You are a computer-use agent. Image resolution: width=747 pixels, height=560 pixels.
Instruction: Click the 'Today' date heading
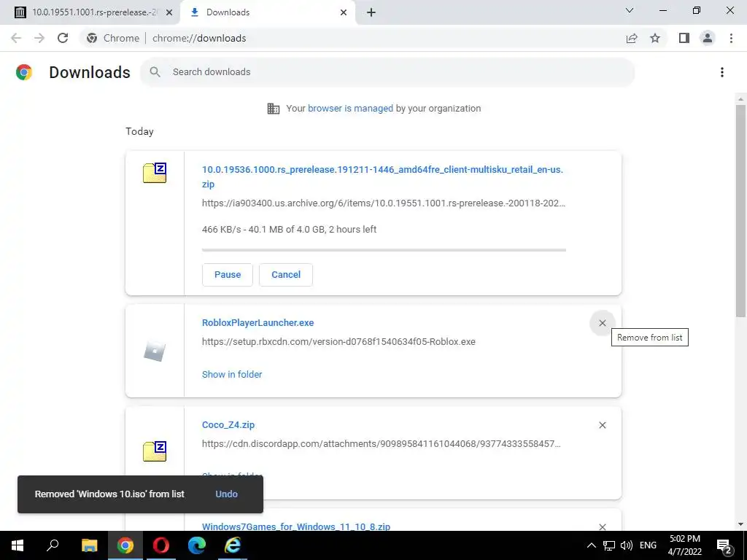pos(139,131)
